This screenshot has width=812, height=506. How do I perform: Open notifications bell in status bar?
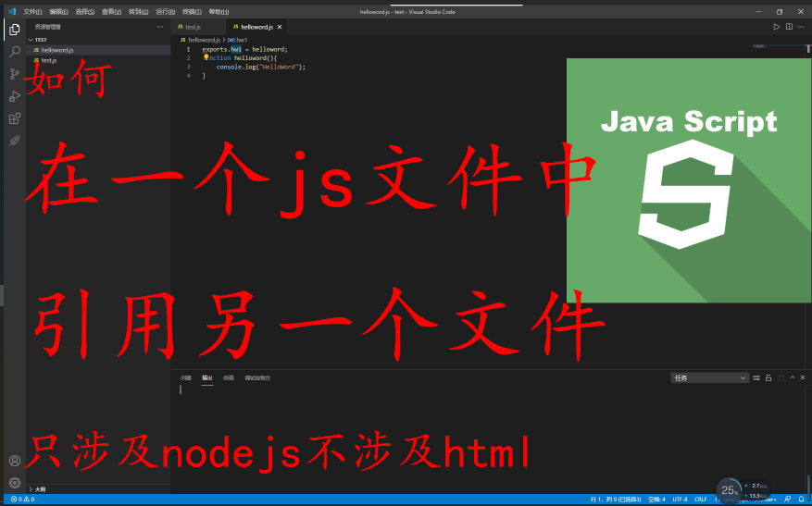click(x=801, y=500)
